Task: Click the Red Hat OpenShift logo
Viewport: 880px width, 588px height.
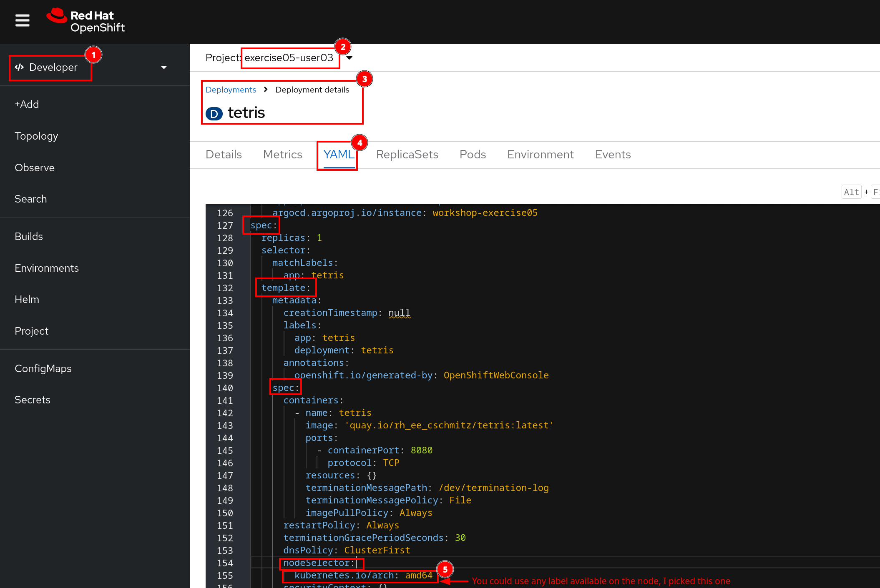Action: (85, 20)
